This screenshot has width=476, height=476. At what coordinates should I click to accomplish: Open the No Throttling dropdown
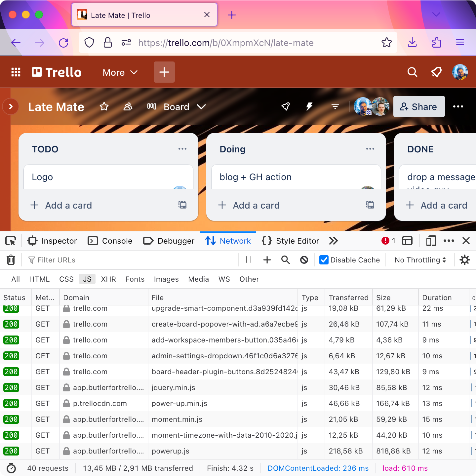[420, 260]
